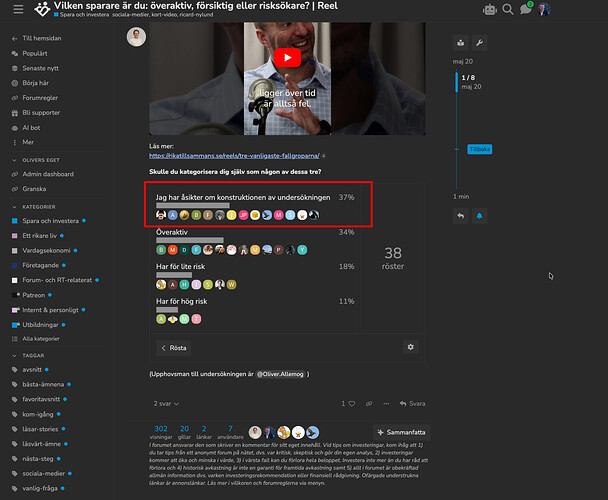Click the forum logo icon

coord(41,9)
